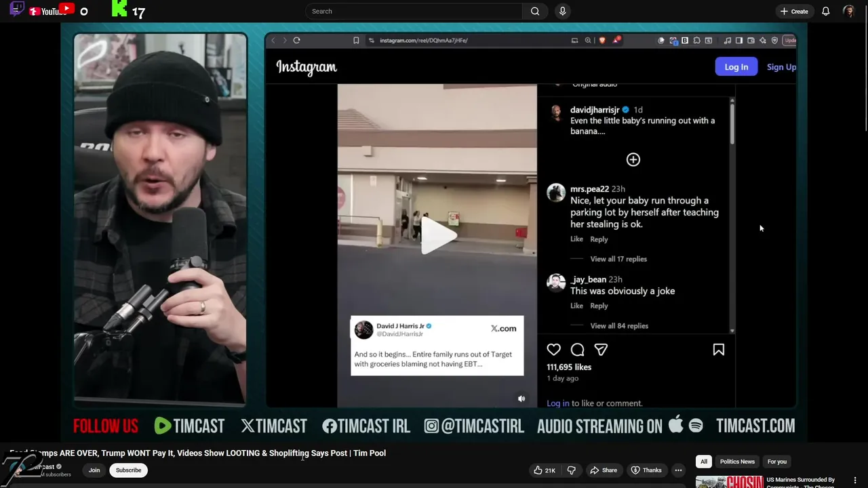Open YouTube notifications bell
This screenshot has height=488, width=868.
point(825,11)
